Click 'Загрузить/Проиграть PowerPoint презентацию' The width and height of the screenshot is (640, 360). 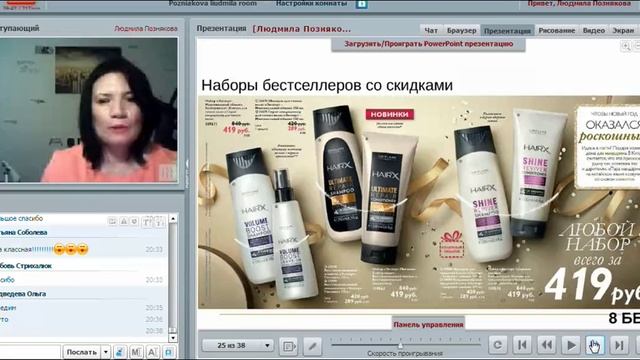pyautogui.click(x=428, y=44)
